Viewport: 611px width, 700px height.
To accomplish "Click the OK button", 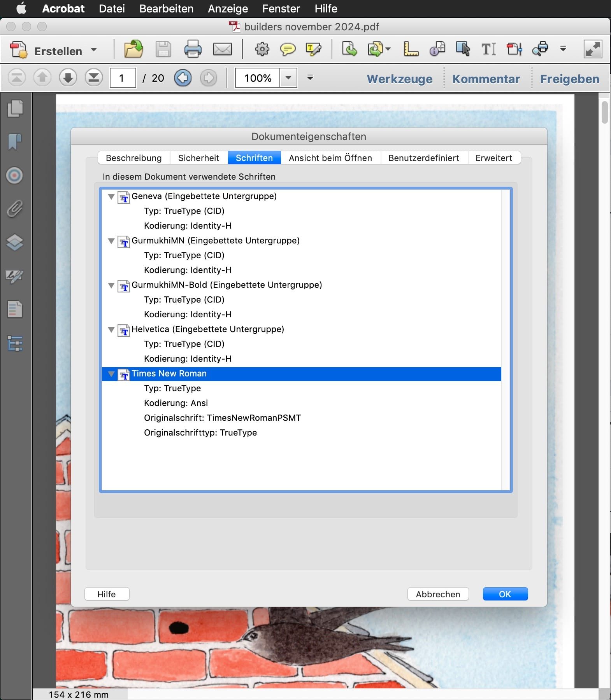I will pyautogui.click(x=505, y=594).
